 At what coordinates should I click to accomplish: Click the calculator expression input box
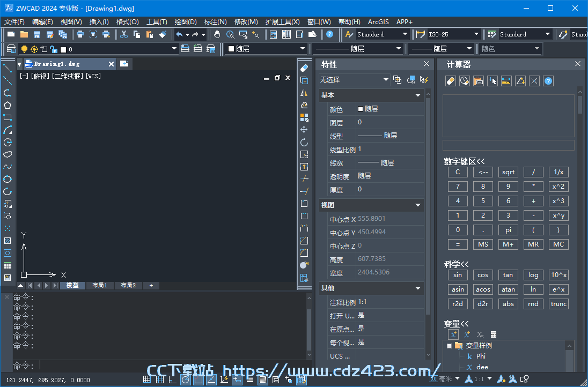[x=508, y=145]
